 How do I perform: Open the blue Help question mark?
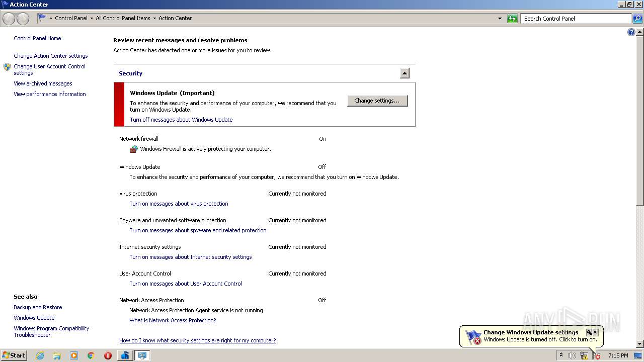pos(631,32)
